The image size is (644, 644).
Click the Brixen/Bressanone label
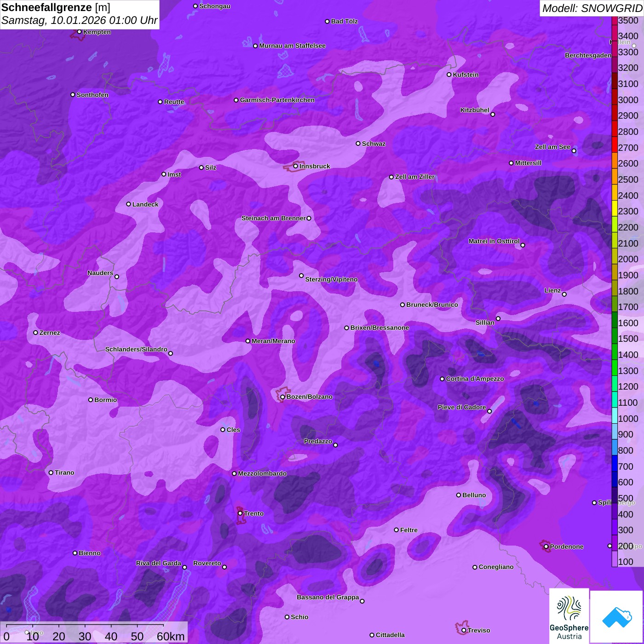[379, 328]
